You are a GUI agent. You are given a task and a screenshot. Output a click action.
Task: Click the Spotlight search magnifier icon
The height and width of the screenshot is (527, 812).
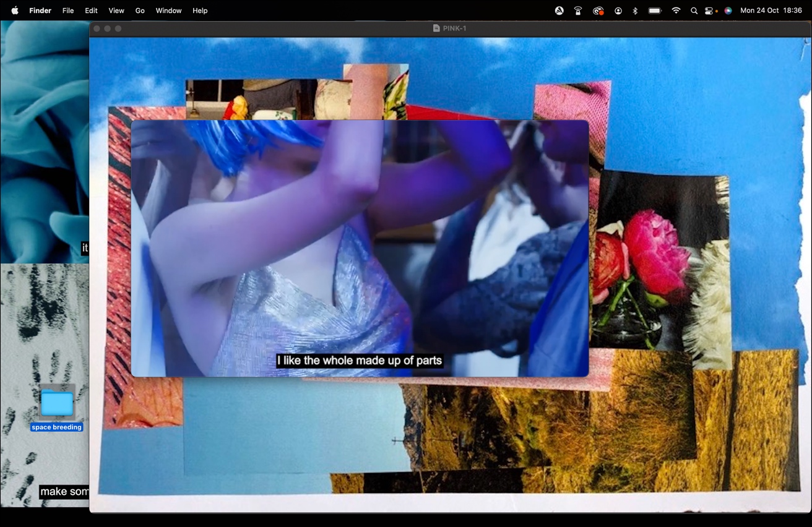click(x=694, y=11)
